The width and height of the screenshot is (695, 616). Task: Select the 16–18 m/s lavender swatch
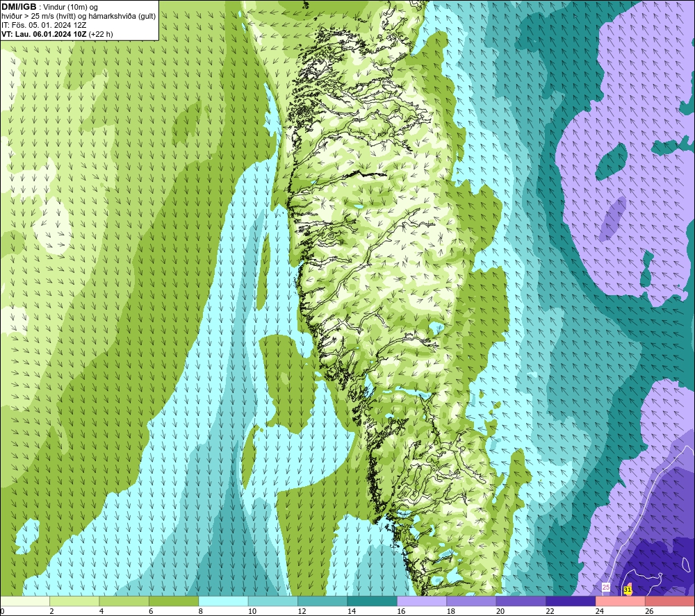(422, 601)
